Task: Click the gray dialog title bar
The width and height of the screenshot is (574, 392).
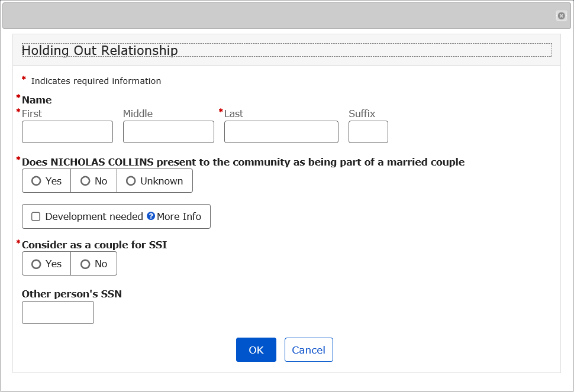Action: tap(278, 16)
